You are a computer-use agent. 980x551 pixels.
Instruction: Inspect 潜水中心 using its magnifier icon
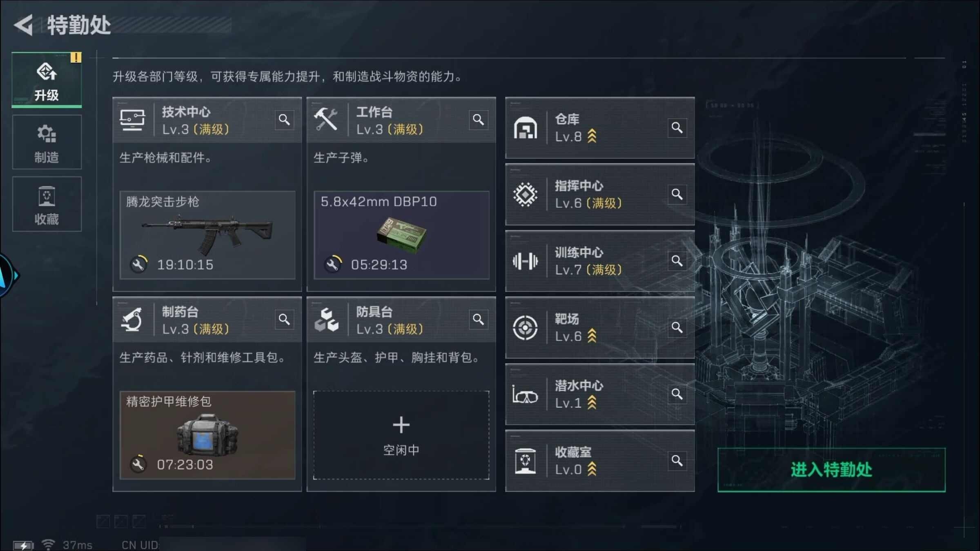coord(677,394)
